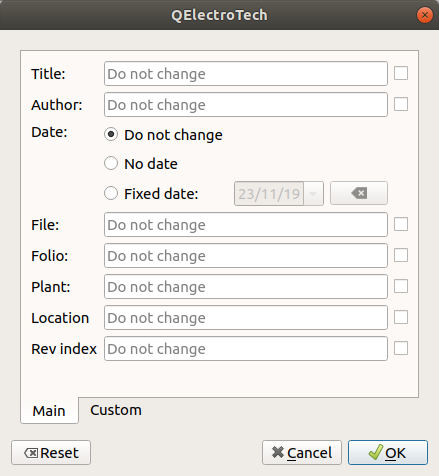Open the Custom tab
The height and width of the screenshot is (476, 439).
pyautogui.click(x=116, y=410)
